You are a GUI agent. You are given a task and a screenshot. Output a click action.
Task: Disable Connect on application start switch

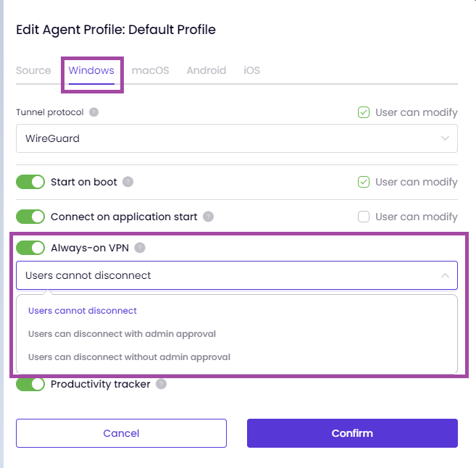point(30,217)
